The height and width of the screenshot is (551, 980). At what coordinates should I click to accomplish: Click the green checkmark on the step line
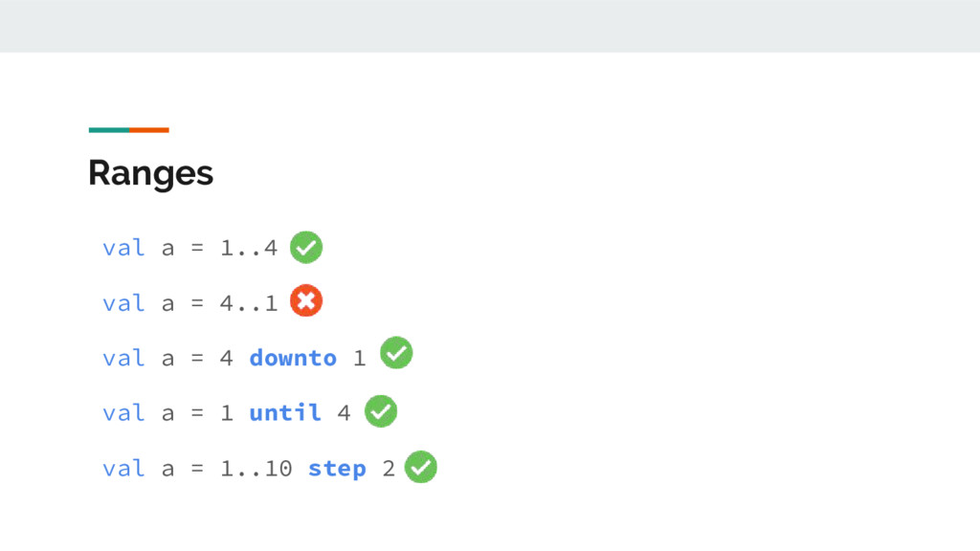coord(421,467)
